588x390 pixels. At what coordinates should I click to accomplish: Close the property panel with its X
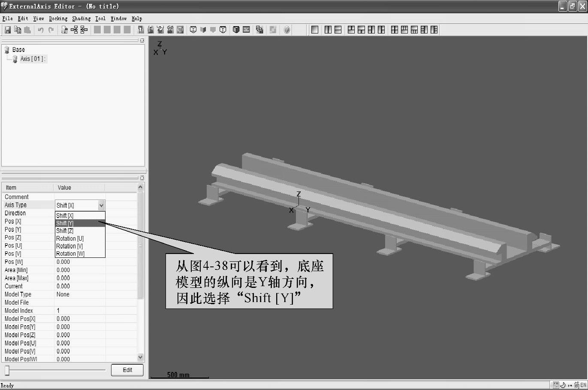point(142,178)
